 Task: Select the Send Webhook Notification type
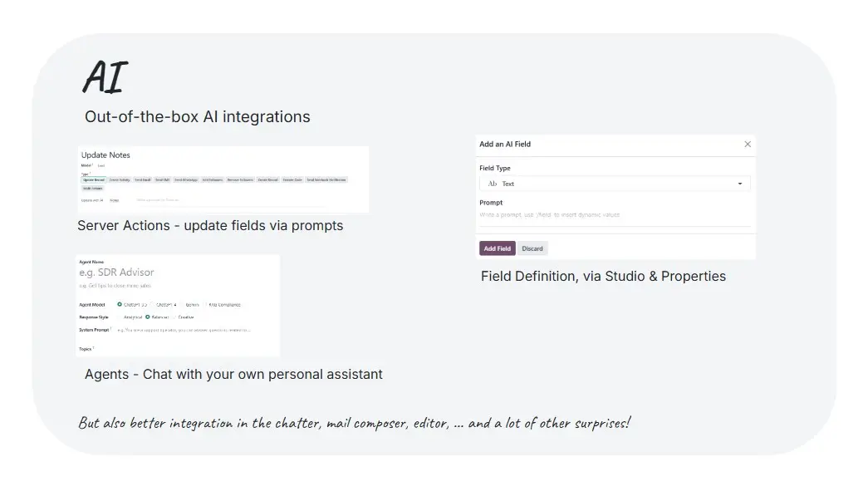point(326,180)
